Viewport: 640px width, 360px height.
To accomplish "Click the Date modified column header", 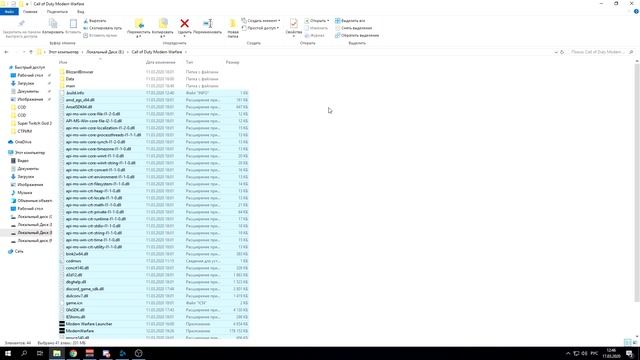I will (160, 62).
